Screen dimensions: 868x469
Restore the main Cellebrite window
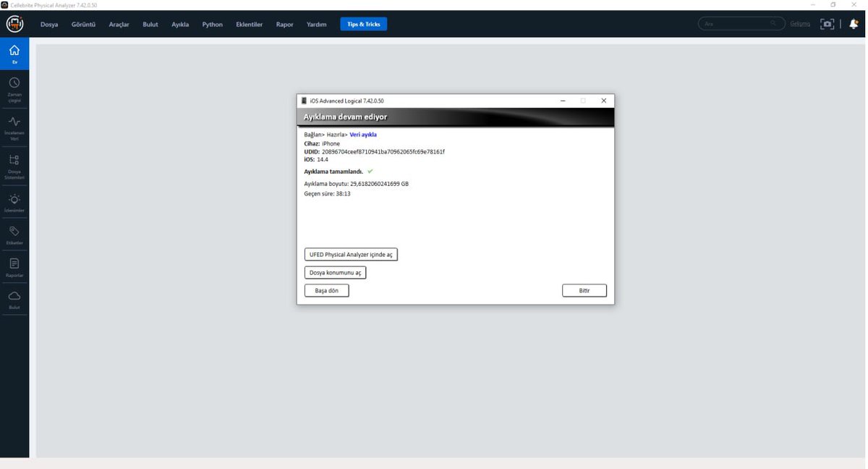pyautogui.click(x=833, y=5)
